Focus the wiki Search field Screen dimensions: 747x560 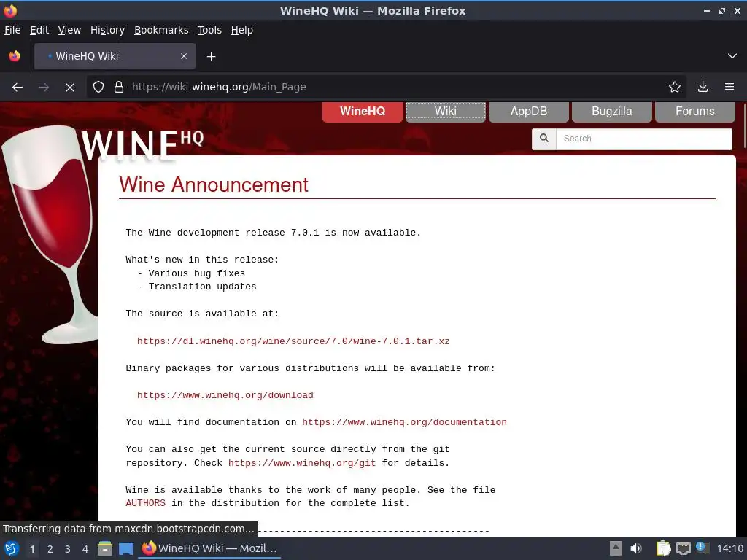(644, 139)
